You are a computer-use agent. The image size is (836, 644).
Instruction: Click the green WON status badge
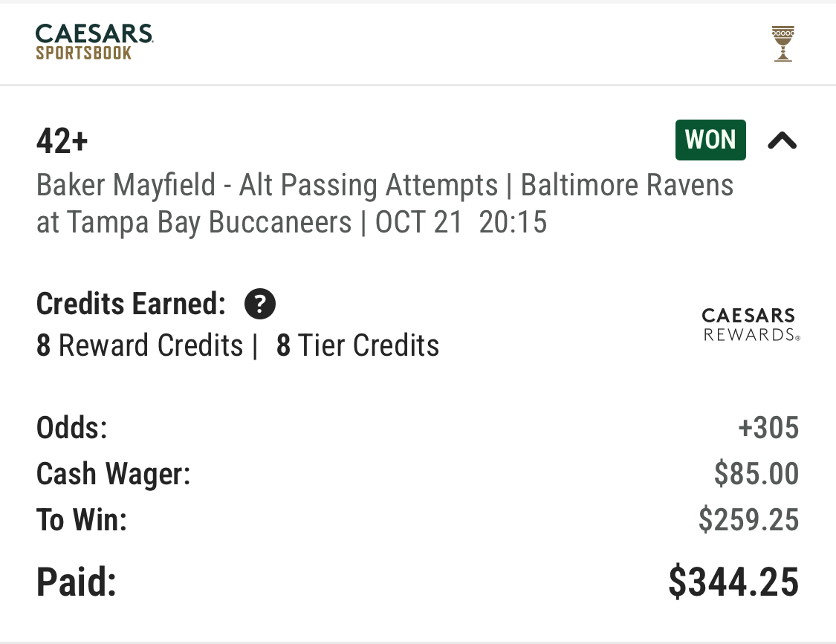coord(710,140)
